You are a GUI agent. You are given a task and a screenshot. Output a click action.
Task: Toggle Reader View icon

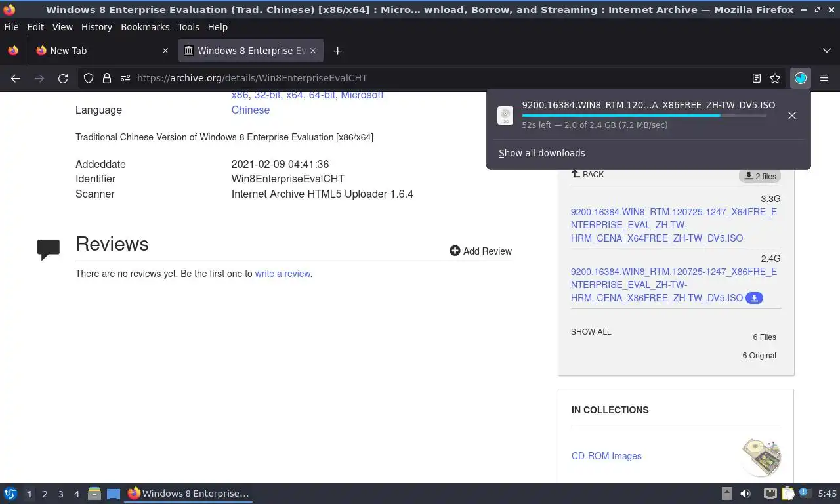[757, 78]
